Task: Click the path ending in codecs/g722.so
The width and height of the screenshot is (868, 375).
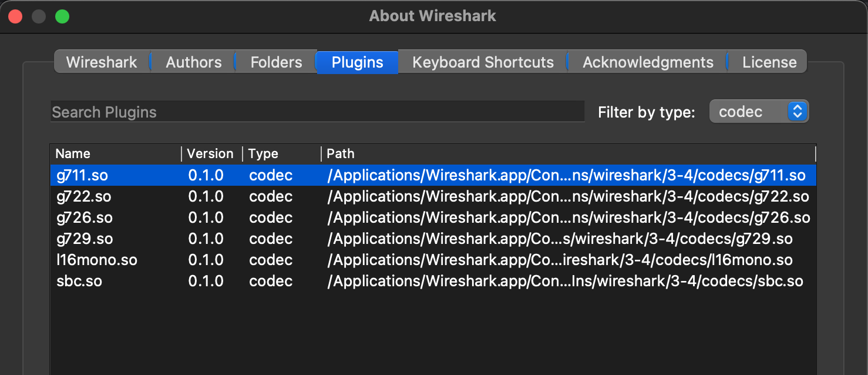Action: click(x=568, y=196)
